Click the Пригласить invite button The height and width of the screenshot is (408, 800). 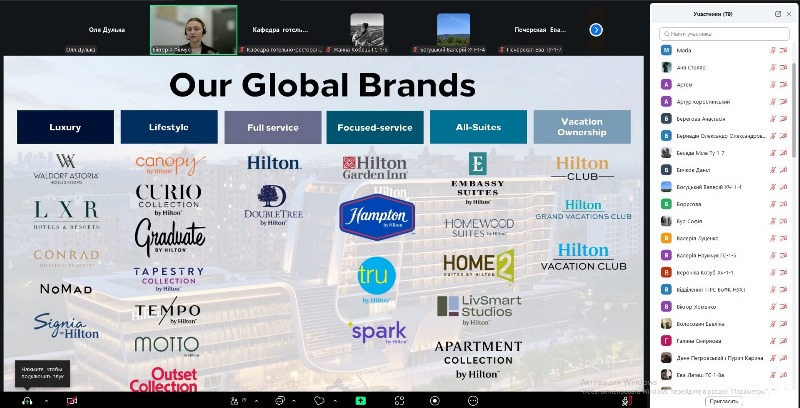click(724, 401)
